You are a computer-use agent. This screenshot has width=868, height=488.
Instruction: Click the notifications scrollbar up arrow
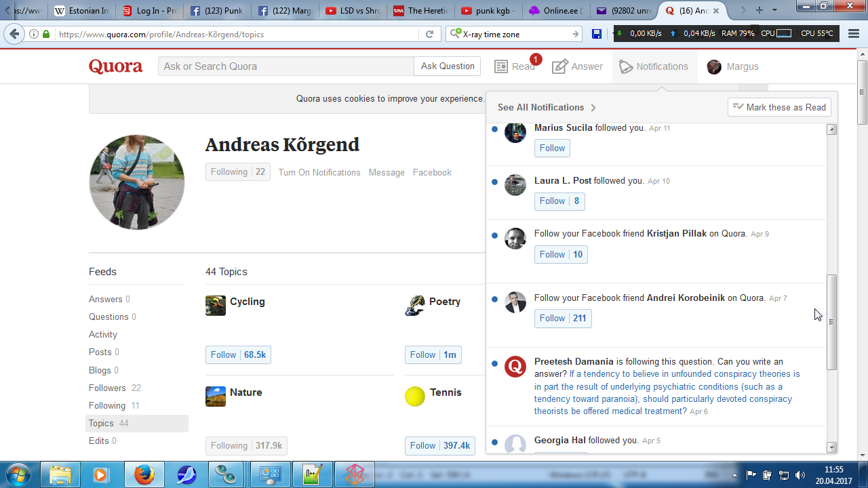831,129
